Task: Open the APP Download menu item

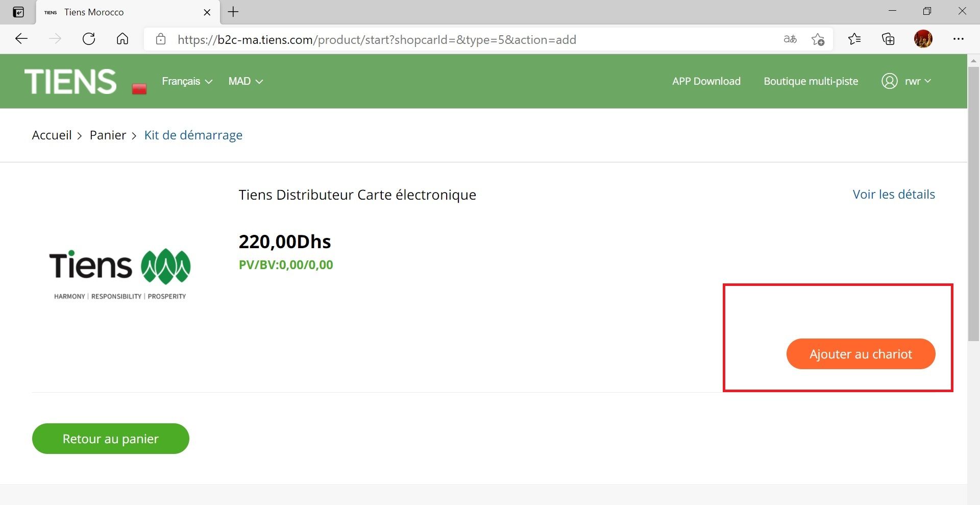Action: click(x=706, y=81)
